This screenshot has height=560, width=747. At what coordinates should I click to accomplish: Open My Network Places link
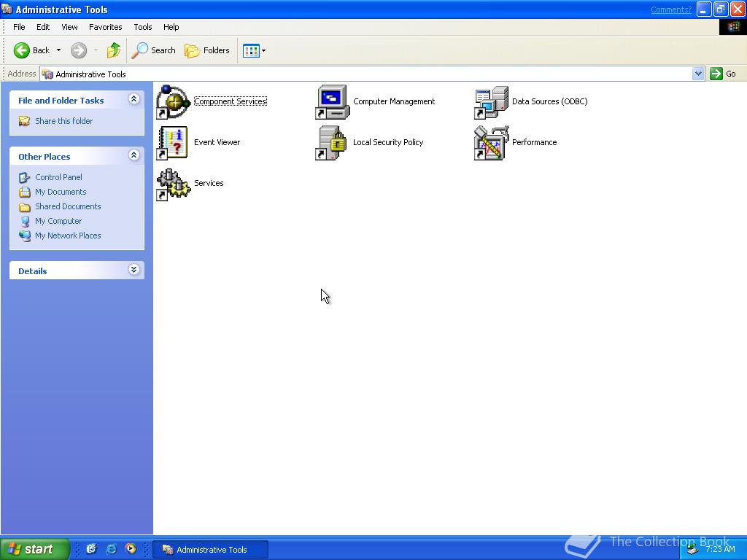point(68,236)
